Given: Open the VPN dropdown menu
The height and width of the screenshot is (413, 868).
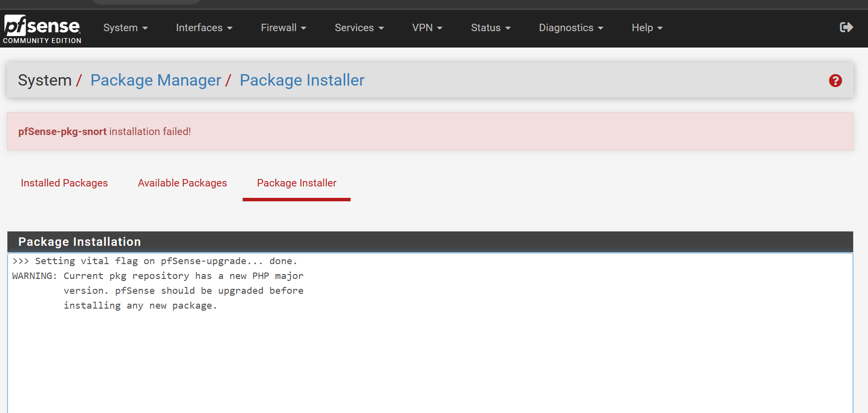Looking at the screenshot, I should [427, 28].
